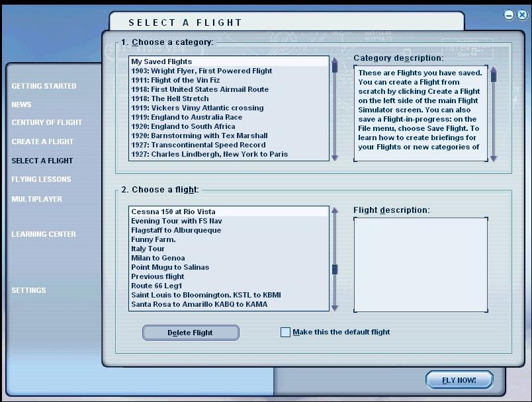Minimize the Flight Simulator window
Viewport: 532px width, 402px height.
[509, 15]
